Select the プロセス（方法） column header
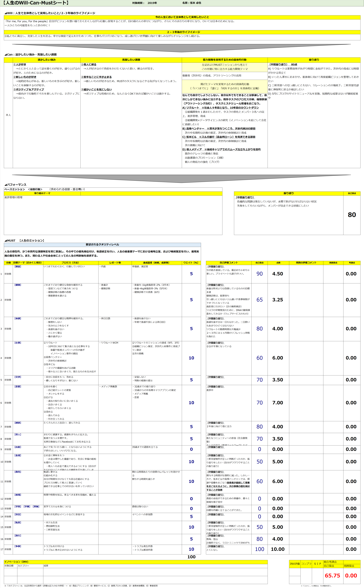Viewport: 364px width, 588px height. tap(71, 263)
